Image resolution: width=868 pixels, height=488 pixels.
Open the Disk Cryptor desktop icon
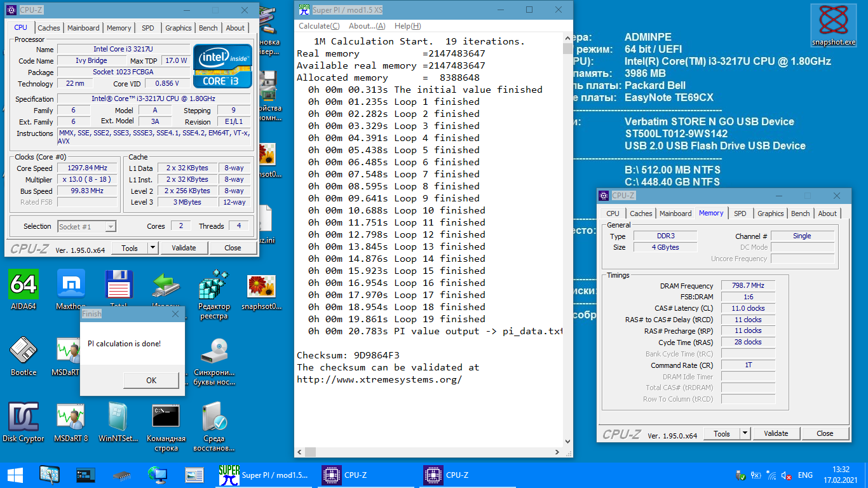pyautogui.click(x=24, y=422)
